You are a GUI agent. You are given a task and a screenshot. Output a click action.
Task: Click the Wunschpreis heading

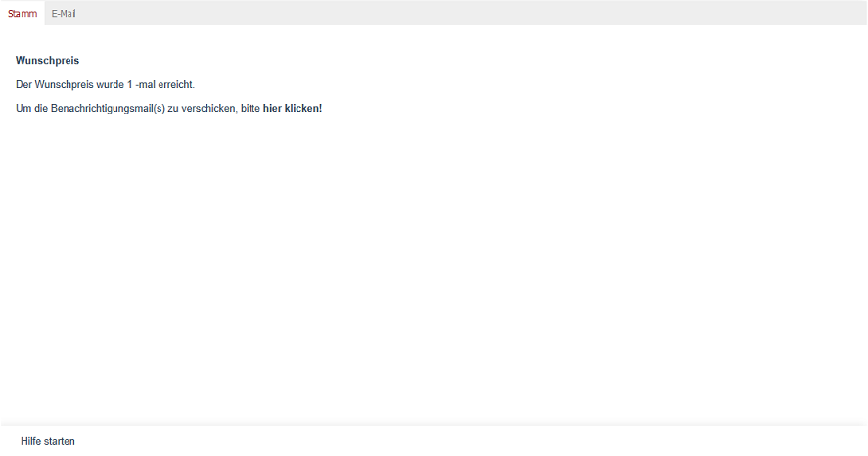point(48,61)
